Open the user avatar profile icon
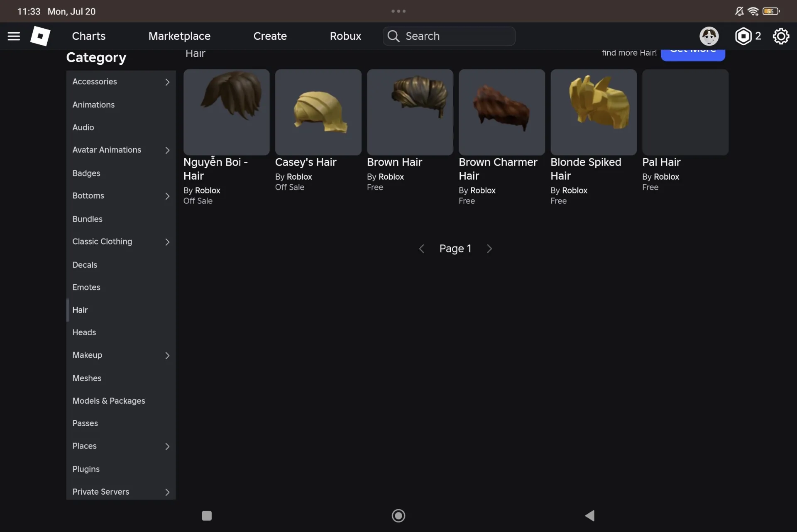 (709, 36)
